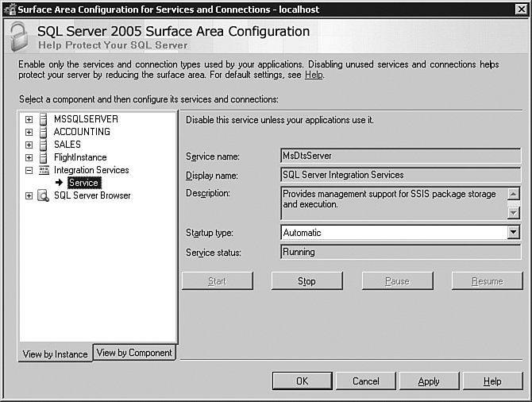Click the Pause service button

click(397, 280)
